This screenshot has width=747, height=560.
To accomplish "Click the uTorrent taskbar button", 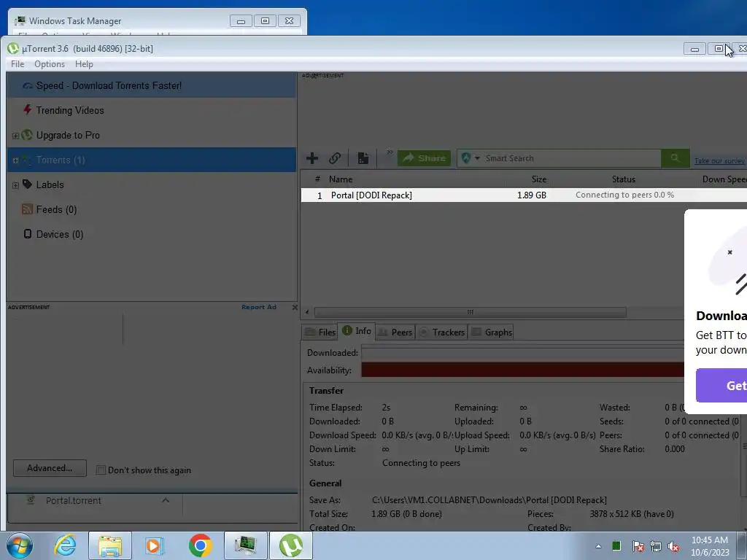I will click(291, 545).
